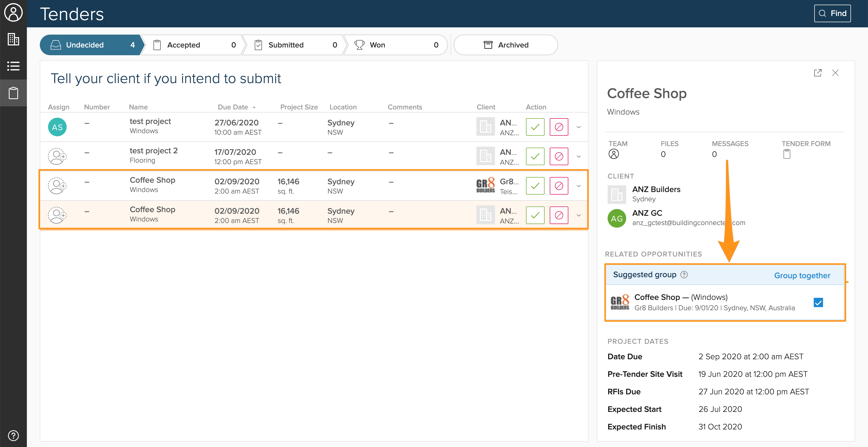868x447 pixels.
Task: Click the Group together link
Action: coord(802,275)
